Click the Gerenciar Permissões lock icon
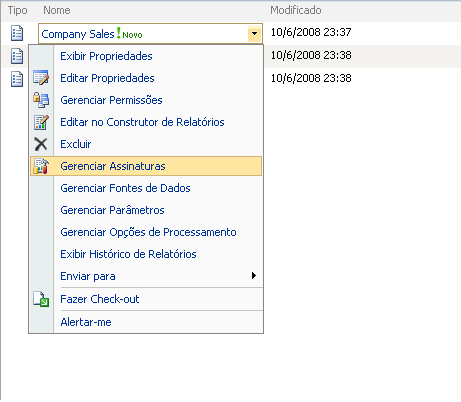This screenshot has width=461, height=402. 41,100
